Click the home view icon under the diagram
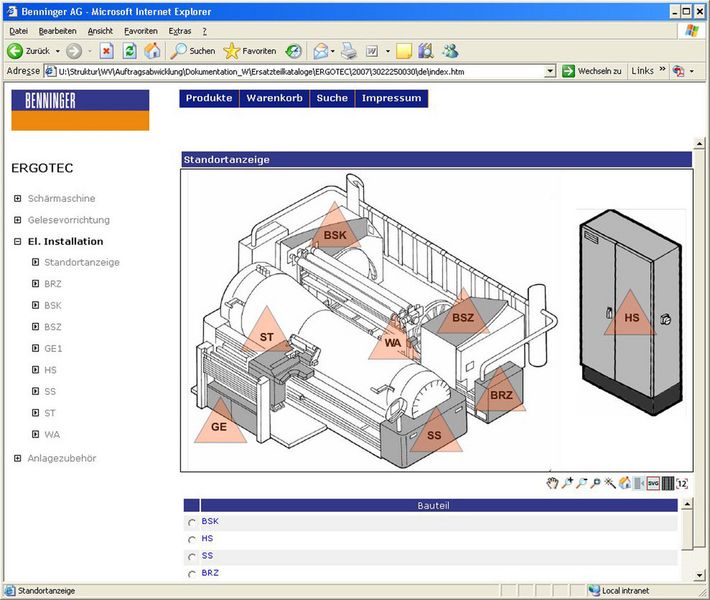This screenshot has width=710, height=600. click(x=625, y=483)
